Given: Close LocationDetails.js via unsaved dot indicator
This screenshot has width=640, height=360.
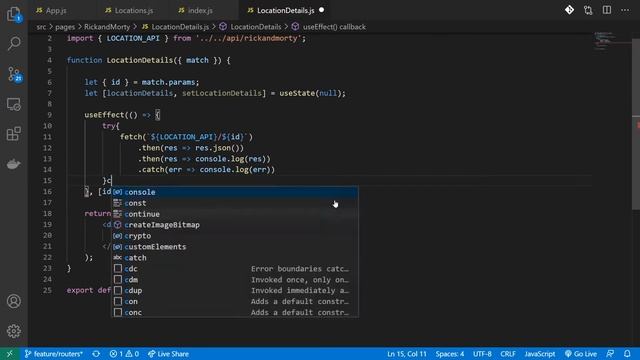Looking at the screenshot, I should (322, 10).
